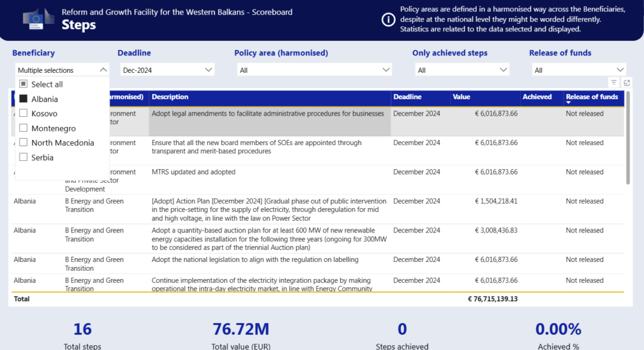Select 'Continue implementation of the electricity integration' cell

tap(270, 284)
